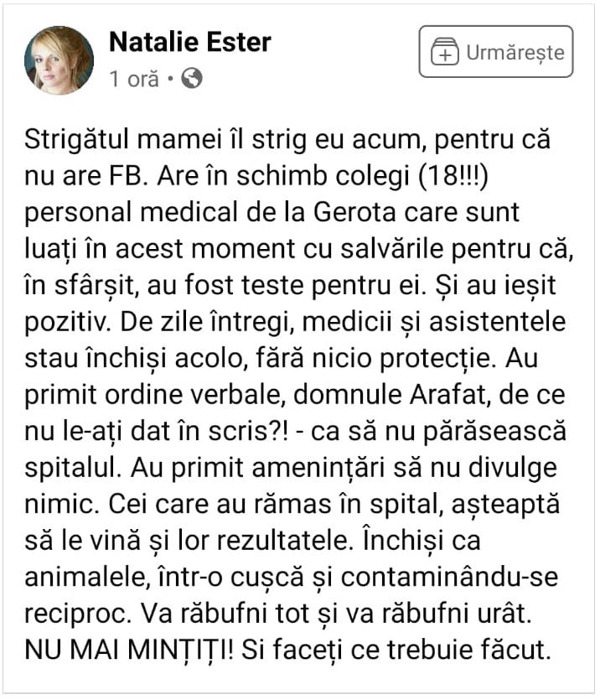Image resolution: width=600 pixels, height=700 pixels.
Task: Click the public globe privacy icon
Action: (x=192, y=79)
